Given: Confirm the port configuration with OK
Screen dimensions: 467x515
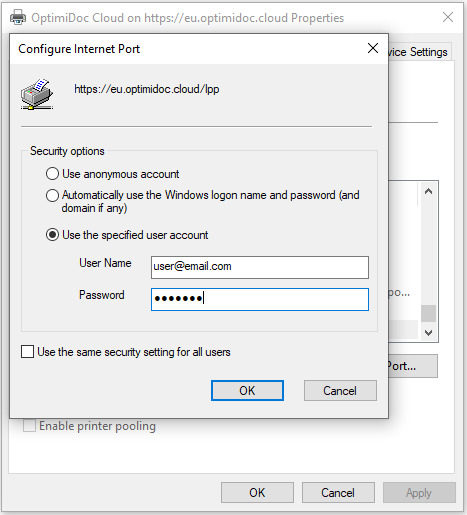Looking at the screenshot, I should [x=247, y=390].
